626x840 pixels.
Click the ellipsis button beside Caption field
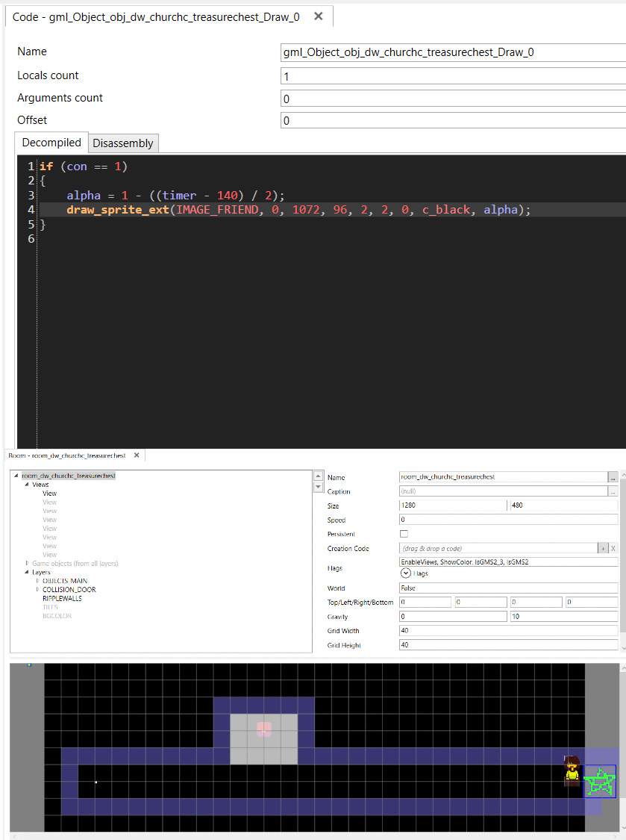click(x=613, y=491)
